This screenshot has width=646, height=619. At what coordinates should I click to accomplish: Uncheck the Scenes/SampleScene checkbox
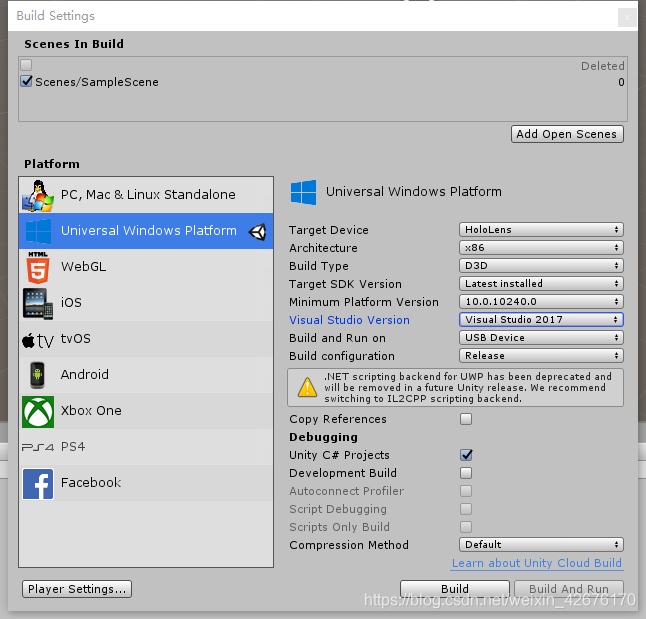pyautogui.click(x=26, y=81)
